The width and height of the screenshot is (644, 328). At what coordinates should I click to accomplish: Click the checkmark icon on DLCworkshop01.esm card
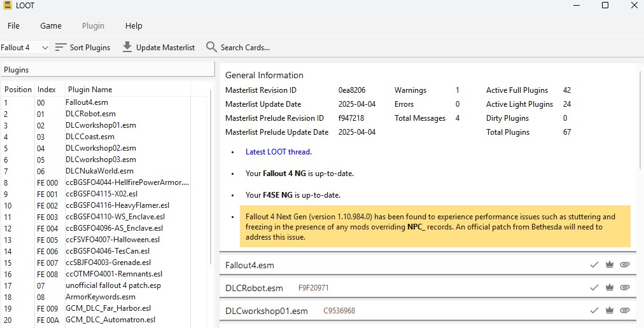click(594, 310)
